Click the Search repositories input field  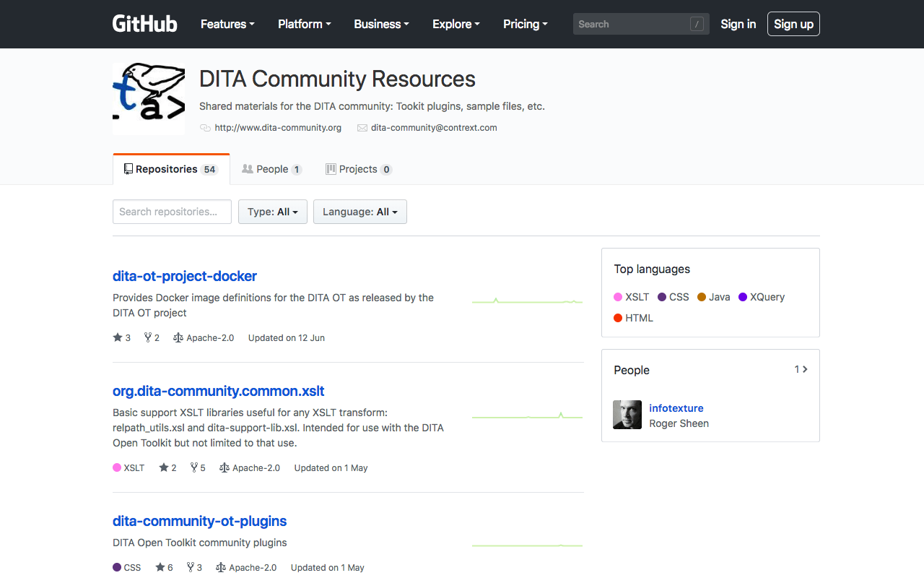click(x=172, y=212)
